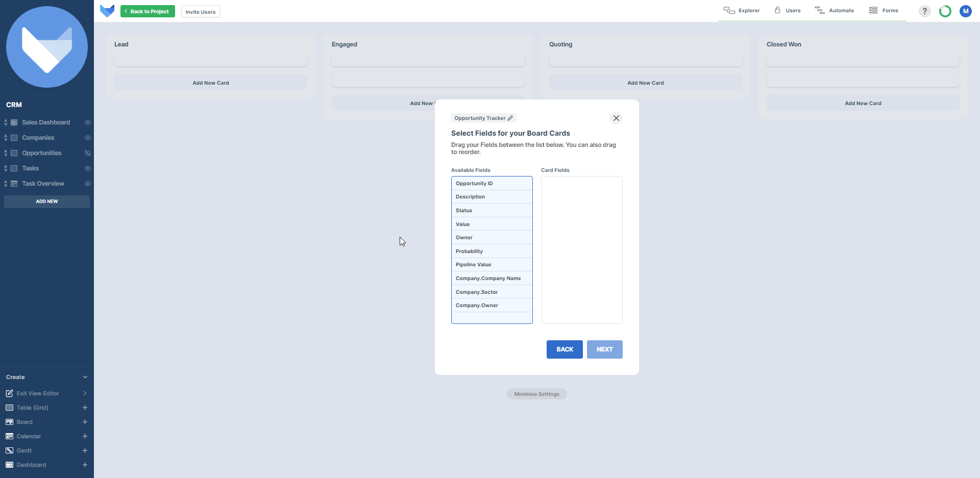
Task: Click the Table (Grid) icon in Create
Action: [9, 408]
